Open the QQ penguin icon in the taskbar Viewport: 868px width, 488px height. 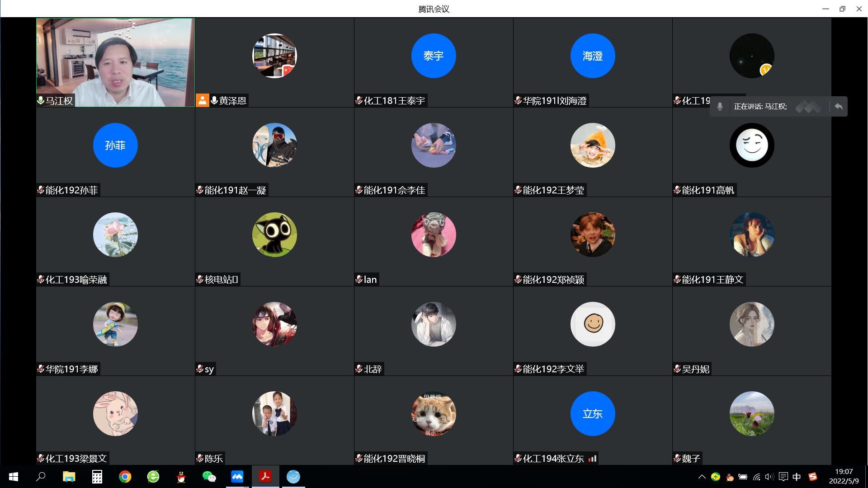(x=181, y=477)
